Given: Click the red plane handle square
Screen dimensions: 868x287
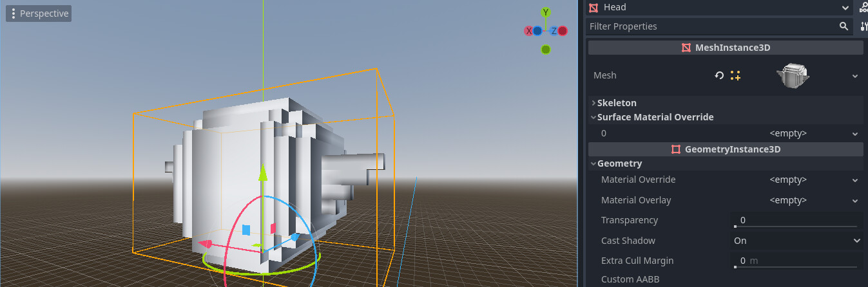Looking at the screenshot, I should click(273, 228).
